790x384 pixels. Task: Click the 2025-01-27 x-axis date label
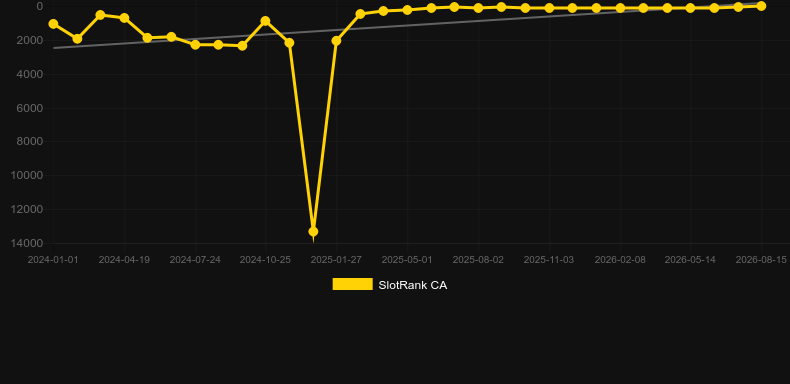336,260
